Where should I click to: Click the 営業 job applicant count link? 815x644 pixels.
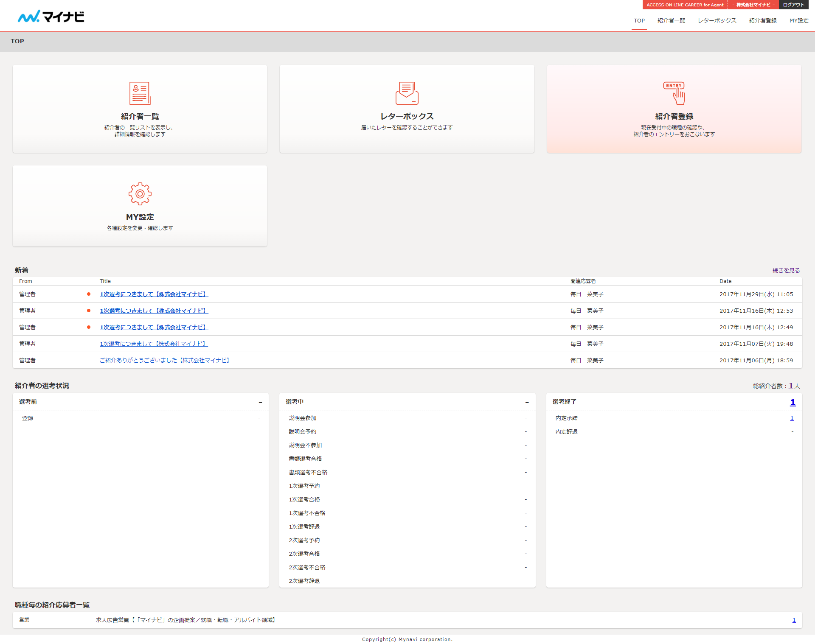coord(794,620)
